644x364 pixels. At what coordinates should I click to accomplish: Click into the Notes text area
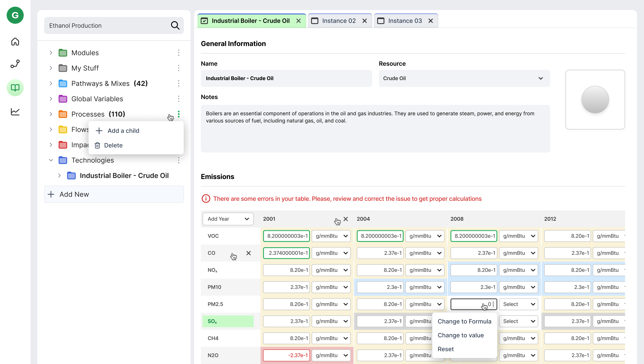click(375, 129)
